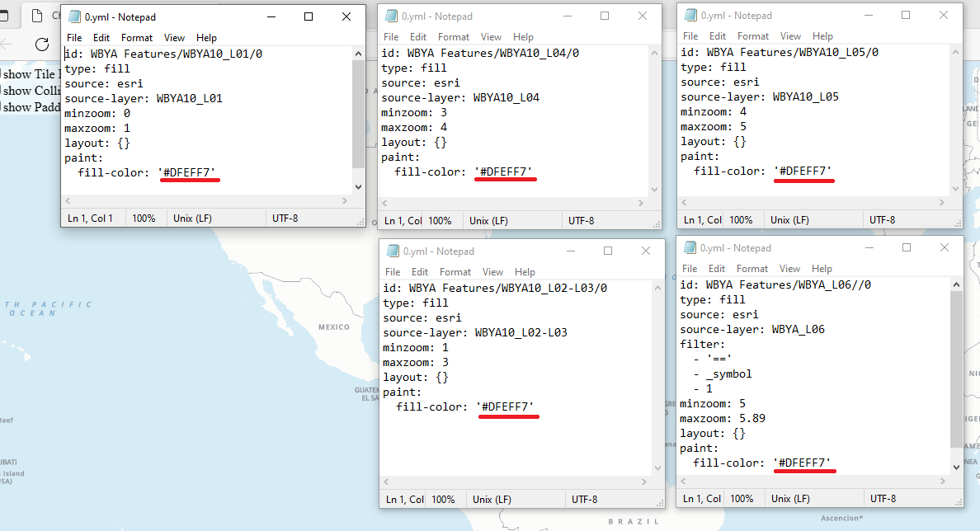Click Notepad icon in WBYA_L06 window title bar

click(x=689, y=248)
